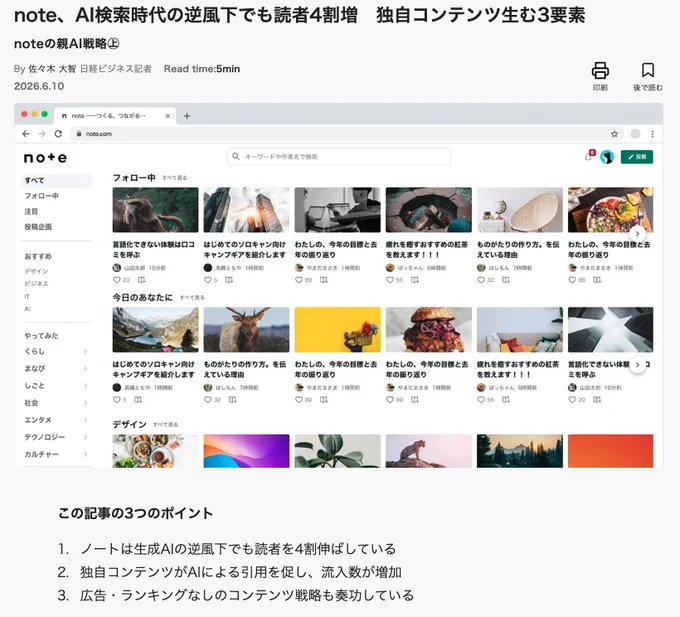Bookmark page with address bar star
Image resolution: width=680 pixels, height=617 pixels.
[614, 134]
